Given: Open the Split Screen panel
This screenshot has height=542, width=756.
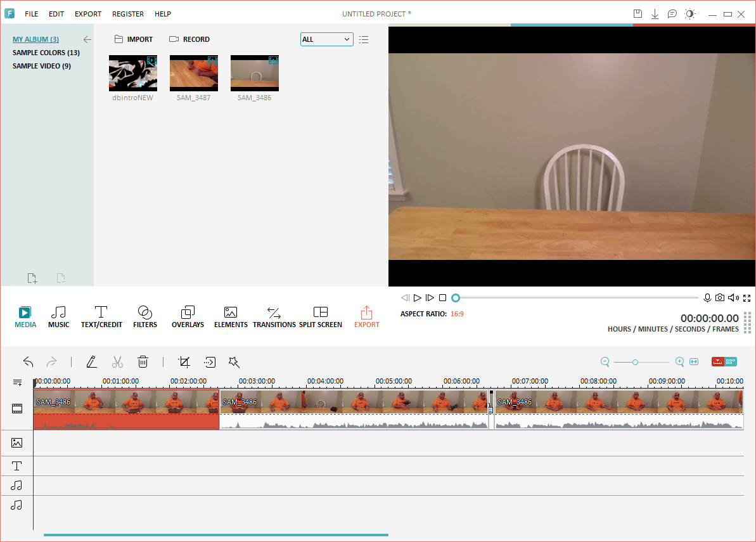Looking at the screenshot, I should click(321, 316).
